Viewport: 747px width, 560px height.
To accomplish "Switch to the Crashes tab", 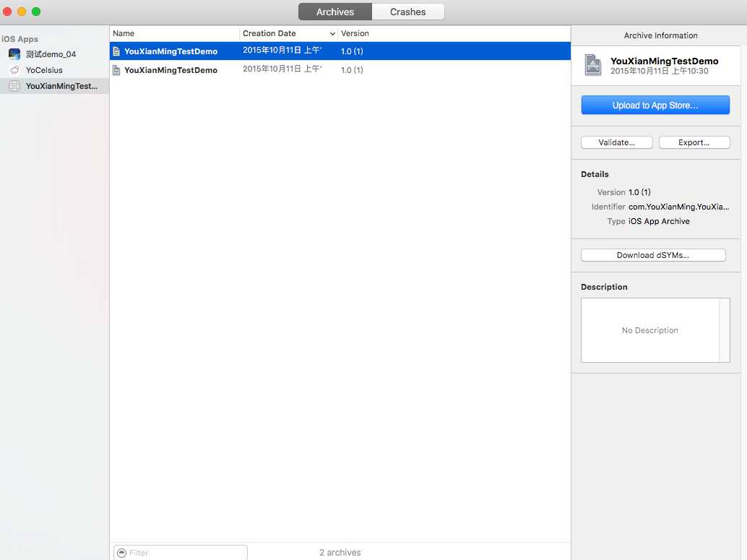I will pyautogui.click(x=407, y=12).
